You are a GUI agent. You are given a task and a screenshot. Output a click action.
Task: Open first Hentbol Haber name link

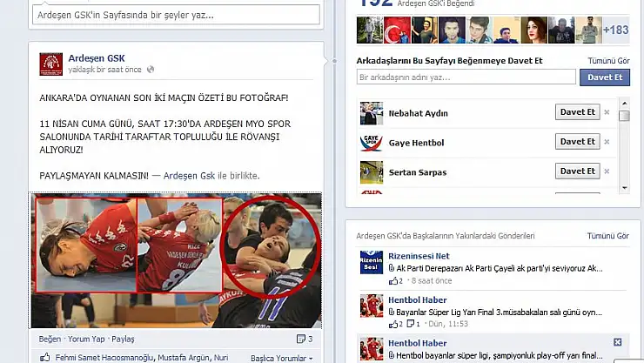417,299
